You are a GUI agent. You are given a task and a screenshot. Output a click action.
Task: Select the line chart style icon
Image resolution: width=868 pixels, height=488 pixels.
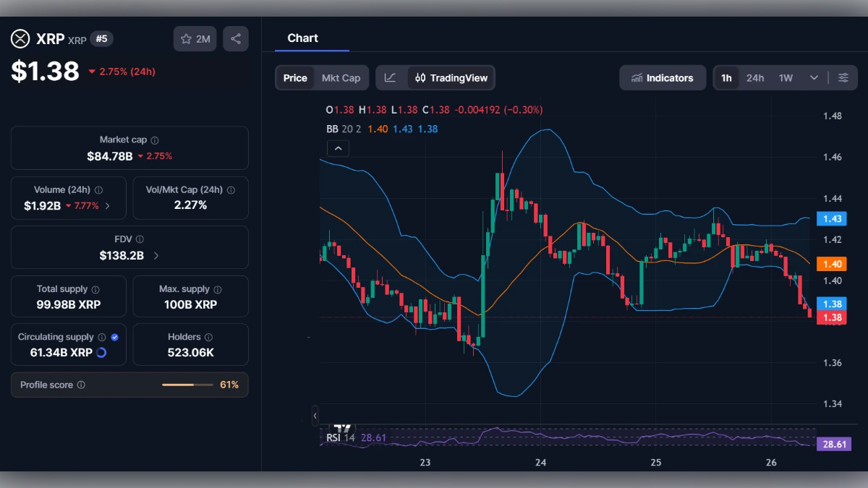click(x=390, y=77)
